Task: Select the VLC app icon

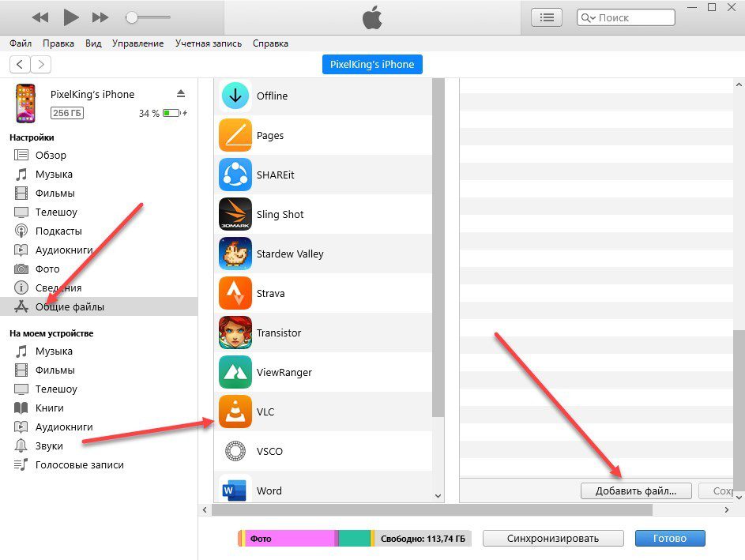Action: [x=235, y=412]
